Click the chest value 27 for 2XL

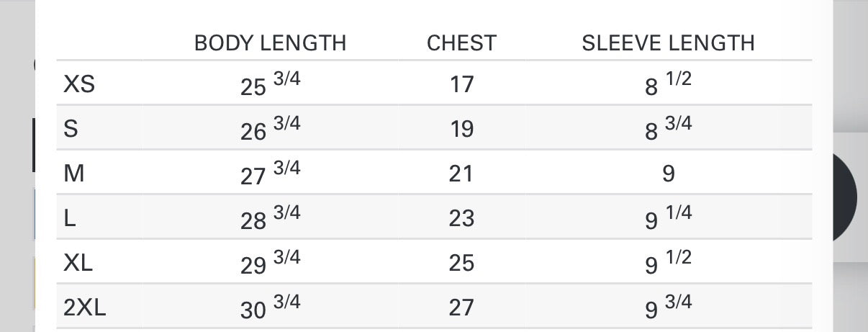pos(461,308)
